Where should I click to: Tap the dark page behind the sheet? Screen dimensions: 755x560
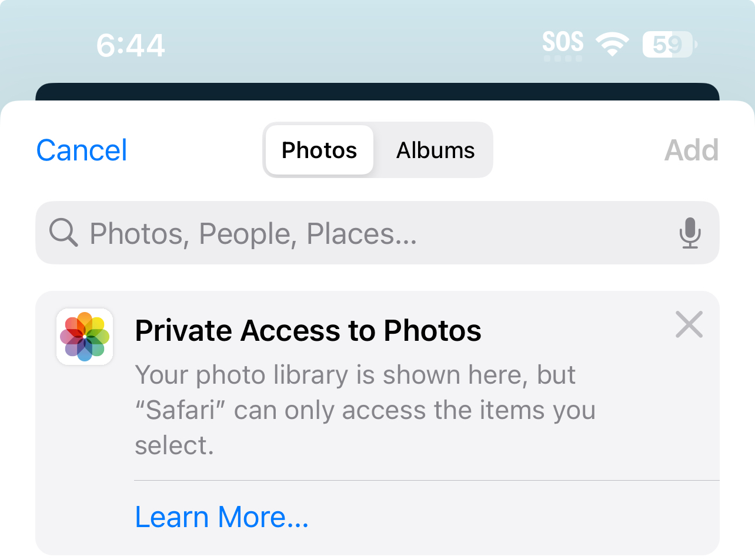click(x=377, y=92)
